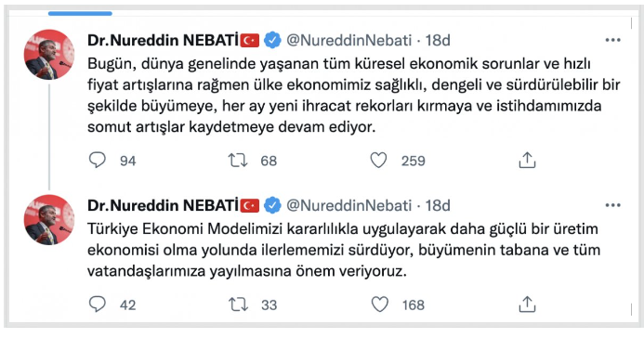Viewport: 644px width, 337px height.
Task: Retweet the first tweet with 68 retweets
Action: 238,161
